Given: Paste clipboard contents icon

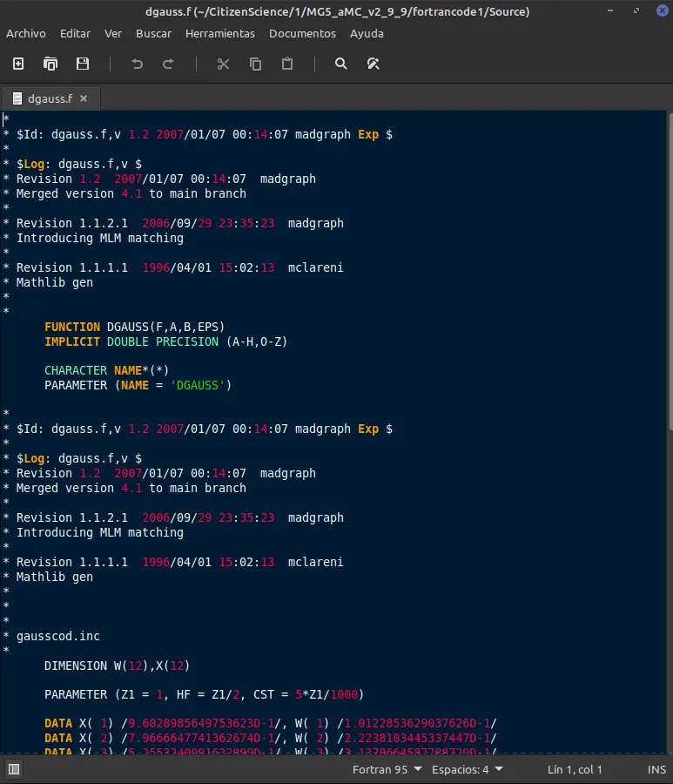Looking at the screenshot, I should pyautogui.click(x=287, y=64).
